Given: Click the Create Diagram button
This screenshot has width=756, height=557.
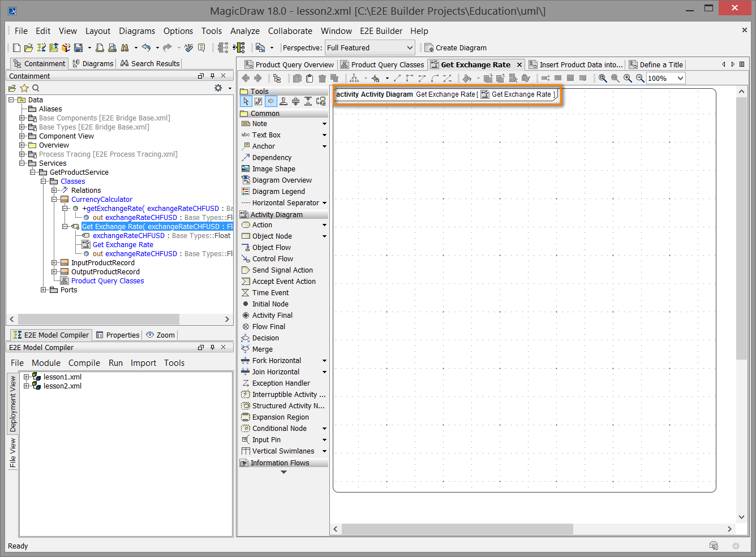Looking at the screenshot, I should pyautogui.click(x=456, y=48).
